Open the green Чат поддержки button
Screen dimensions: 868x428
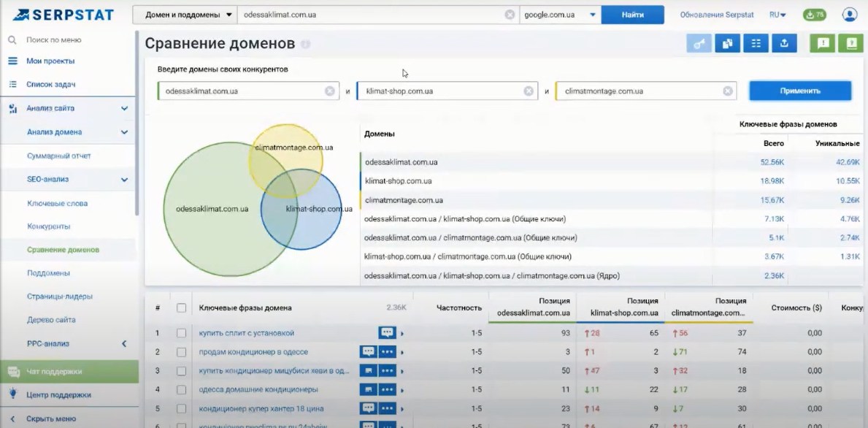[x=69, y=372]
